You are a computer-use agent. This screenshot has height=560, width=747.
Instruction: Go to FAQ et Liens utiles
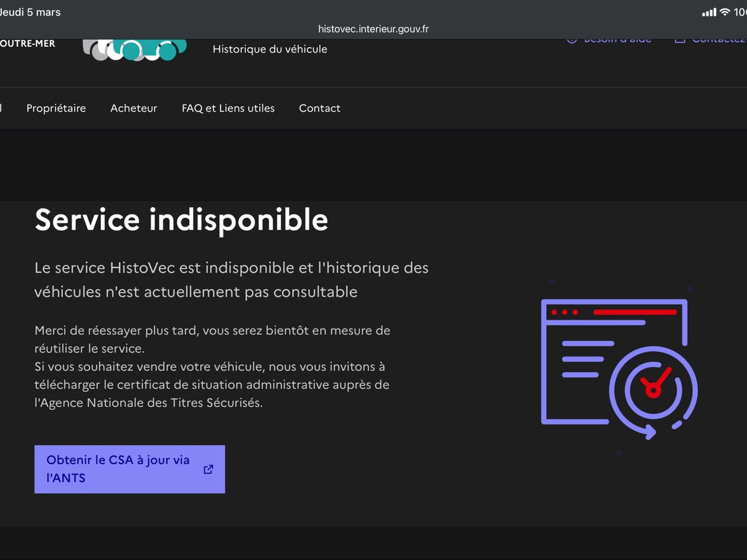[228, 108]
